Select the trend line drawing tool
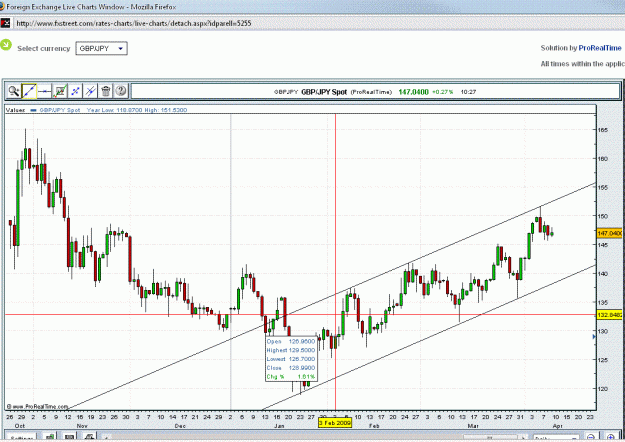The image size is (625, 442). pyautogui.click(x=29, y=91)
